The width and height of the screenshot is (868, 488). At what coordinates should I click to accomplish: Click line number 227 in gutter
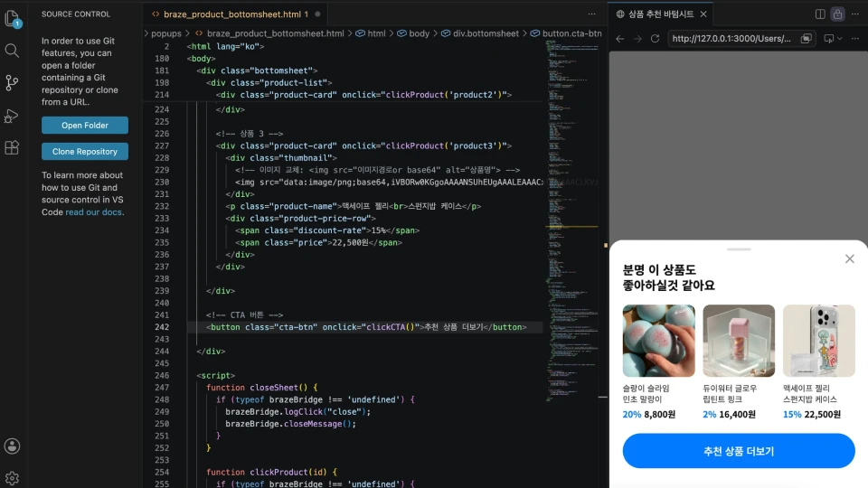[162, 145]
